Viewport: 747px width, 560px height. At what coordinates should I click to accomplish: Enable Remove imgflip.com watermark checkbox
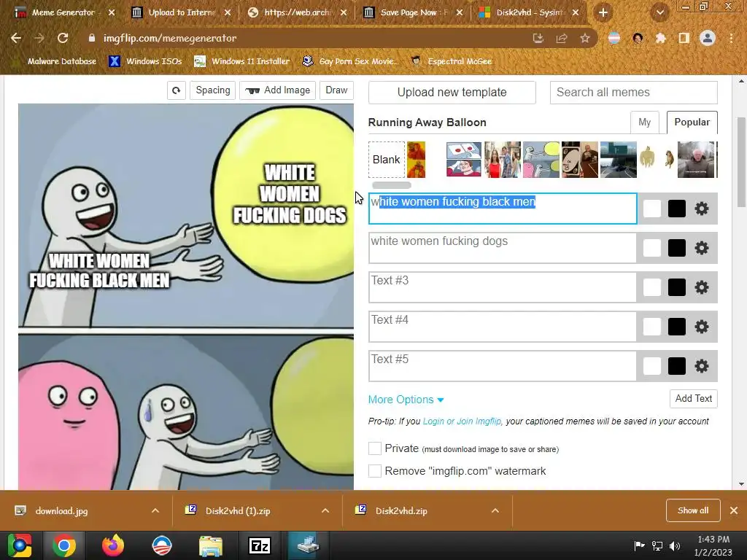tap(375, 471)
